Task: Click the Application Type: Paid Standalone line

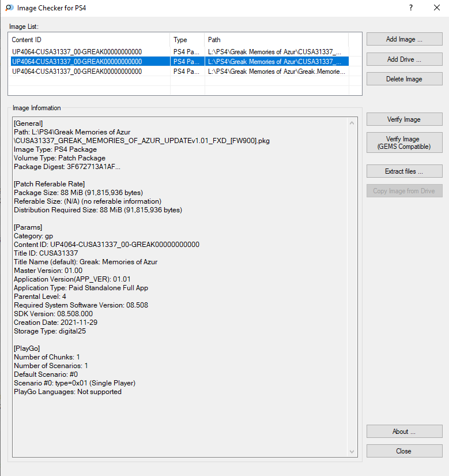Action: coord(81,288)
